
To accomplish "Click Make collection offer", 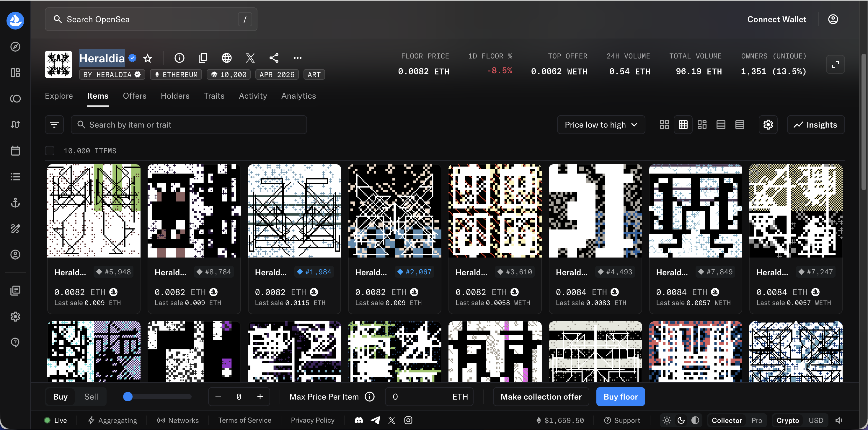I will [x=541, y=397].
